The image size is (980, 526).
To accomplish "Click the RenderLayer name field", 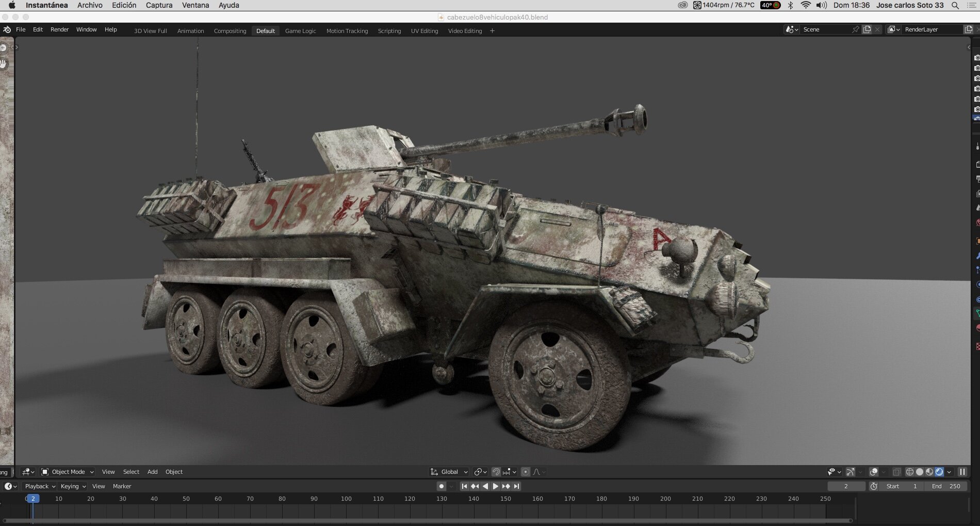I will click(x=933, y=29).
